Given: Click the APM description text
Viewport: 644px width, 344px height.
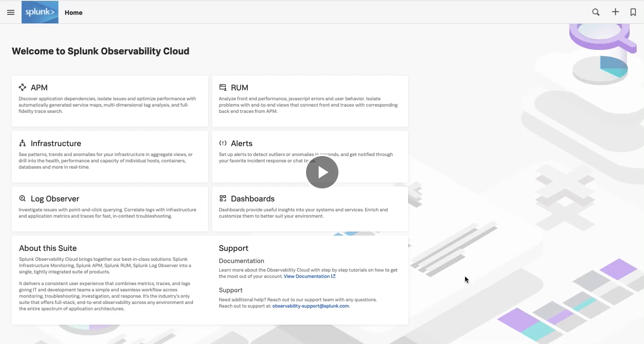Looking at the screenshot, I should click(x=107, y=105).
